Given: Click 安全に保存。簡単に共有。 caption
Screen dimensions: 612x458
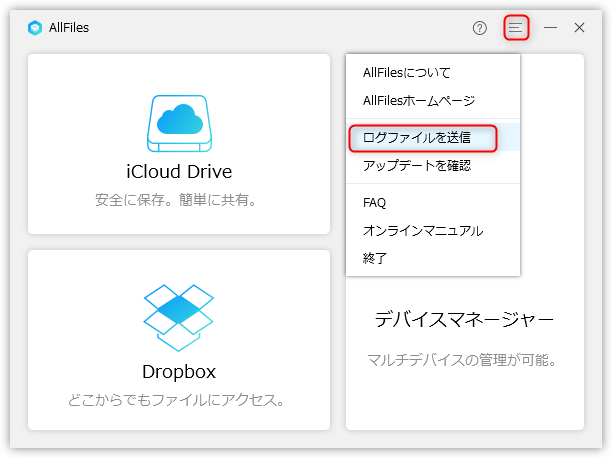Looking at the screenshot, I should 176,200.
